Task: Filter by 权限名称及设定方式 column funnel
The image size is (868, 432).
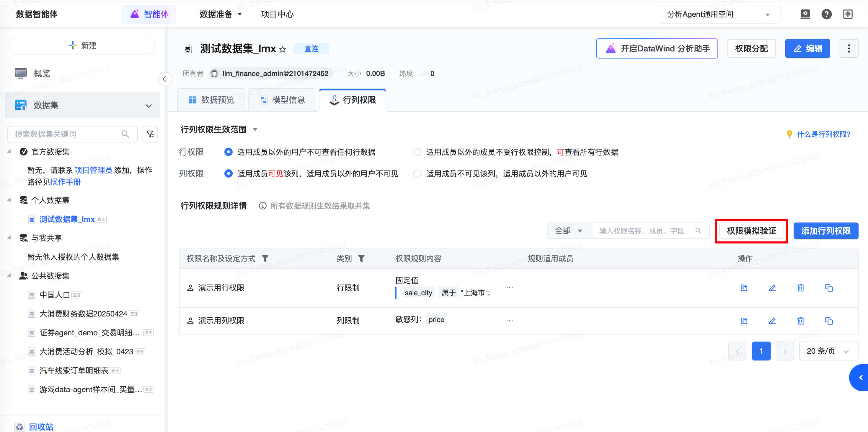Action: tap(265, 259)
